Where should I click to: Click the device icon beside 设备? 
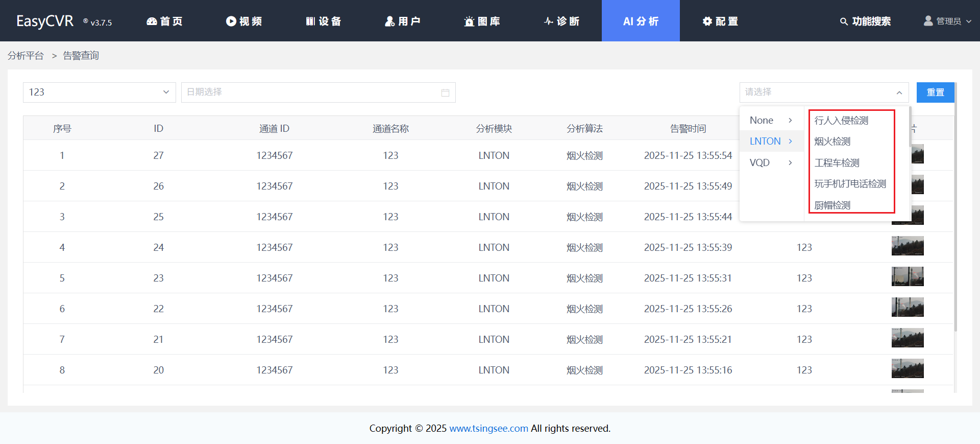click(310, 21)
